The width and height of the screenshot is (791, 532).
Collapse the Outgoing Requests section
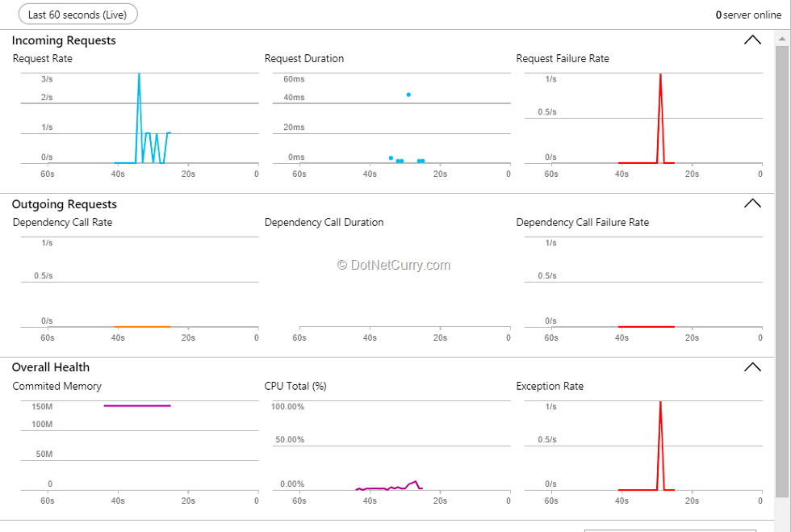click(x=751, y=203)
